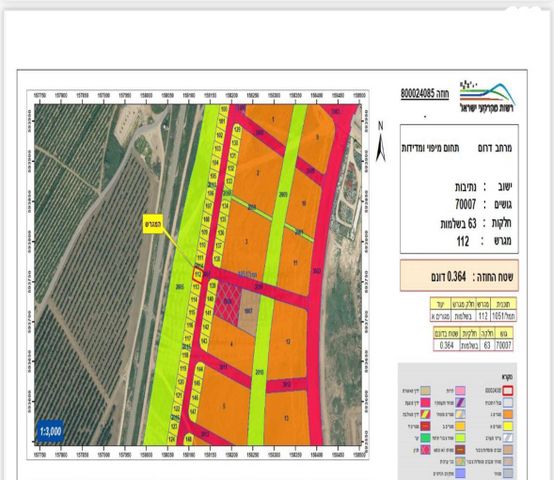Click the north arrow compass symbol
Screen dimensions: 554x480
pyautogui.click(x=381, y=142)
